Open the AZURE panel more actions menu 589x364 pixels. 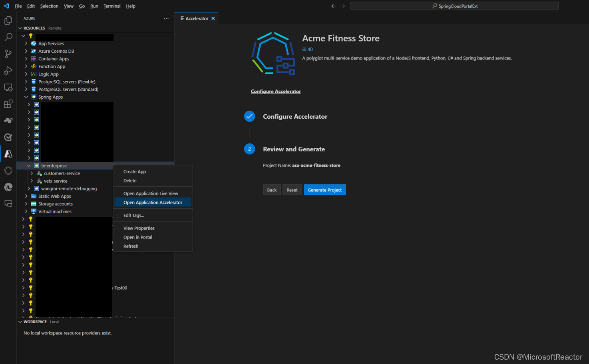pyautogui.click(x=166, y=18)
